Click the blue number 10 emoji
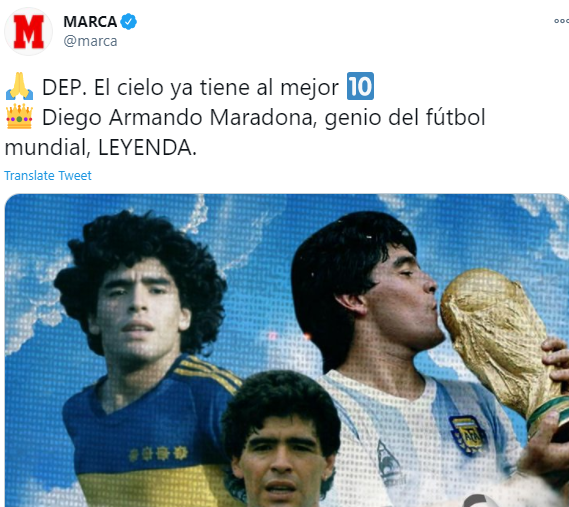 point(360,86)
